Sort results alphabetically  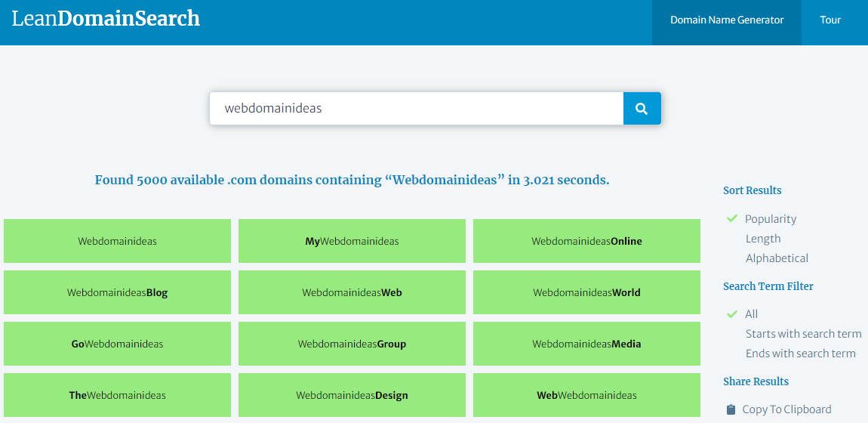tap(777, 258)
